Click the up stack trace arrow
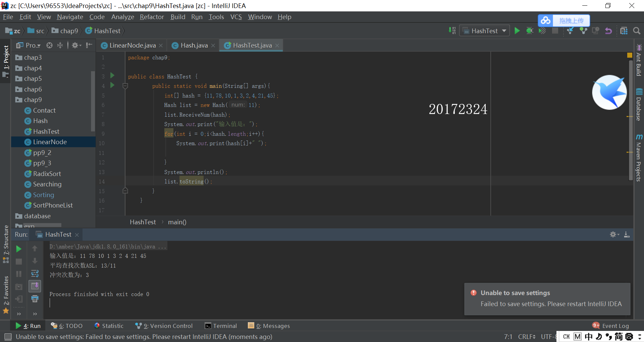This screenshot has height=342, width=644. click(35, 248)
